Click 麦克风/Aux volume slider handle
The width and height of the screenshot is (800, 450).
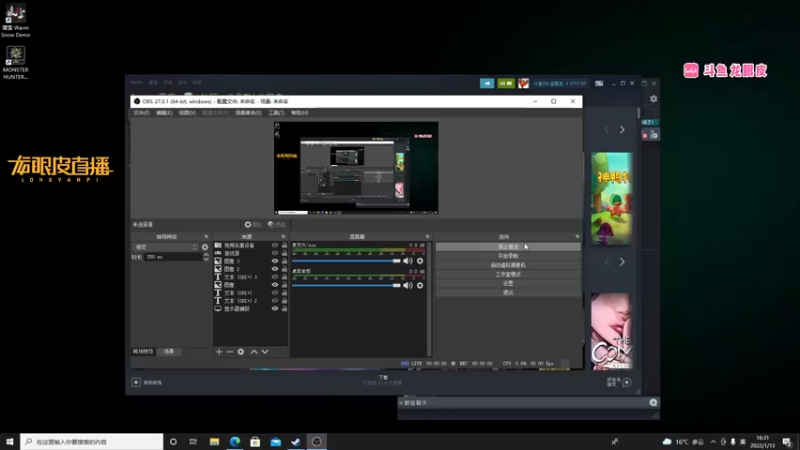pyautogui.click(x=396, y=261)
